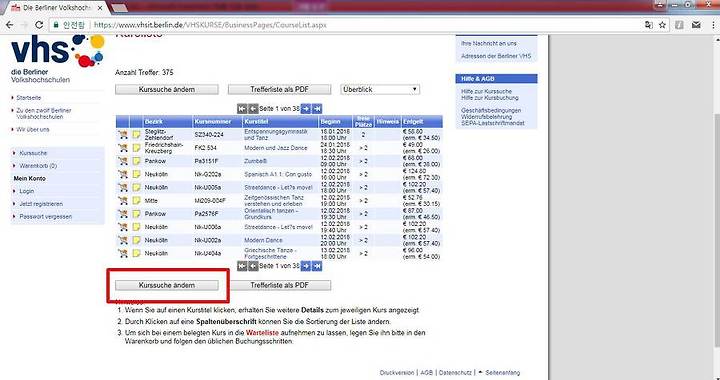Click first-page arrow above the course table
Image resolution: width=720 pixels, height=380 pixels.
(x=242, y=109)
